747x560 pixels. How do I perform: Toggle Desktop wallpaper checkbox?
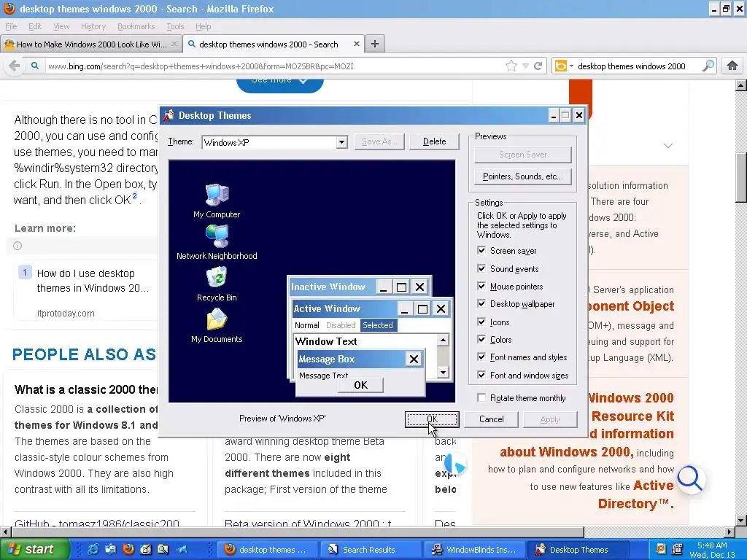pos(481,304)
